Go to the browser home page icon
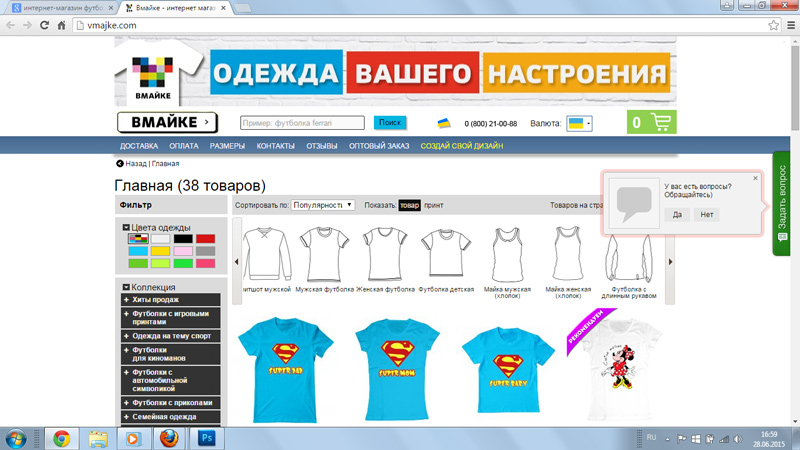 tap(61, 25)
